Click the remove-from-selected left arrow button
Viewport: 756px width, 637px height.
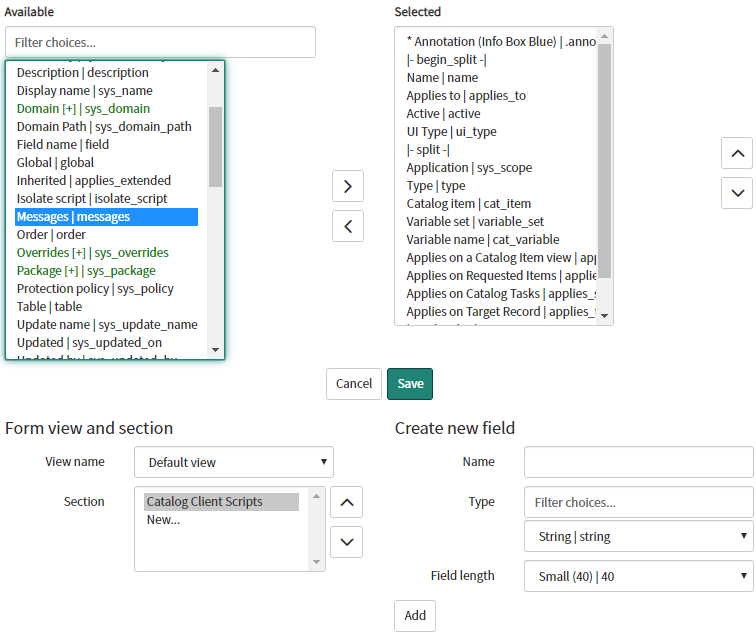pos(347,226)
